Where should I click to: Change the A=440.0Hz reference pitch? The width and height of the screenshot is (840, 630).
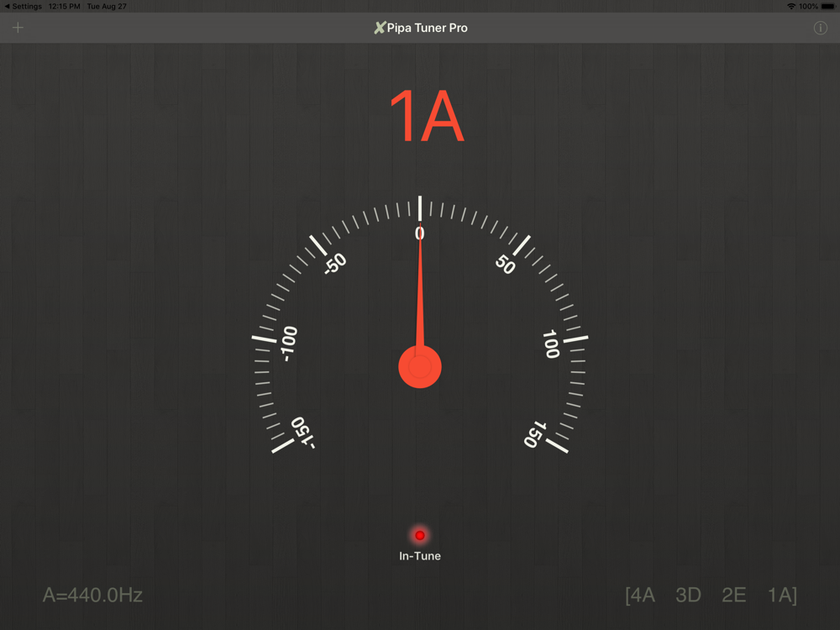point(92,596)
